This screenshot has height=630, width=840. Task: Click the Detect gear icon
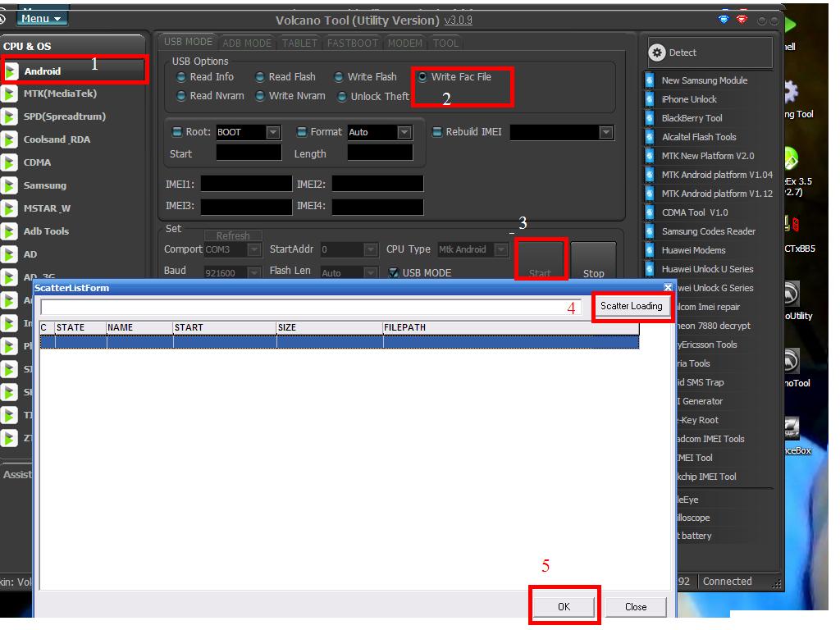657,52
